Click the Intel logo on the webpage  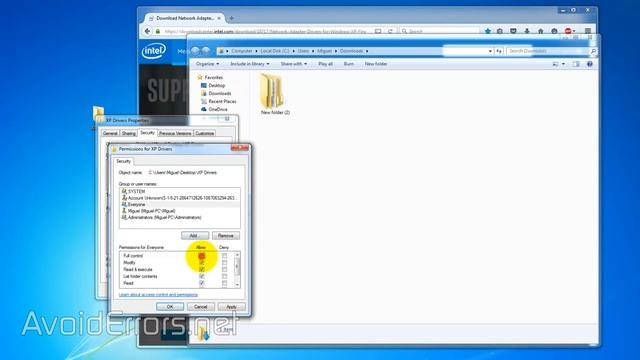154,51
